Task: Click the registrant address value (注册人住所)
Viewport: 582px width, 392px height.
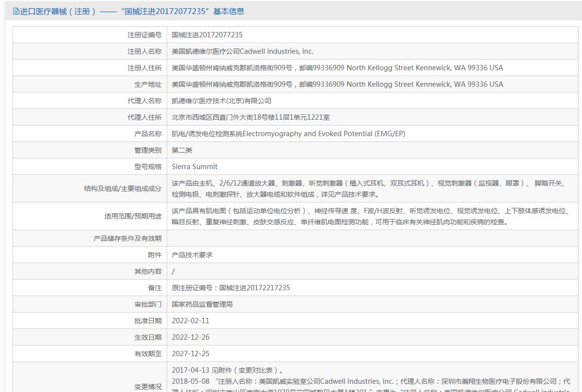Action: [x=337, y=68]
